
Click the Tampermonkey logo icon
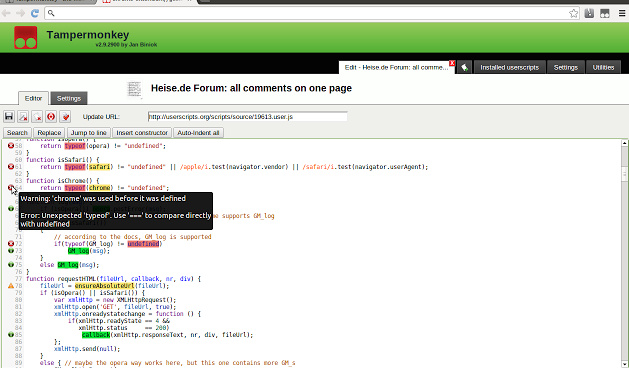[x=26, y=38]
